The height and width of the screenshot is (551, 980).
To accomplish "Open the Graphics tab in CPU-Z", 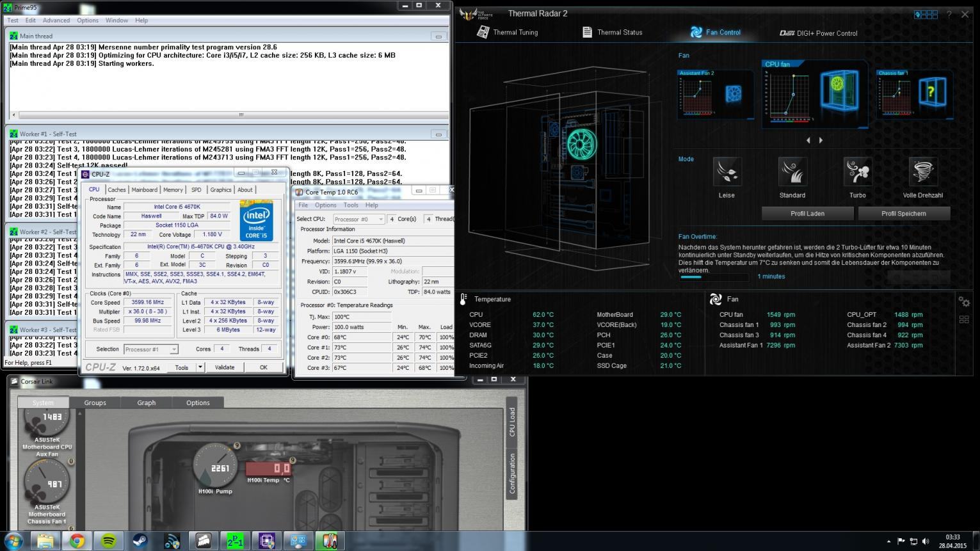I will 221,189.
